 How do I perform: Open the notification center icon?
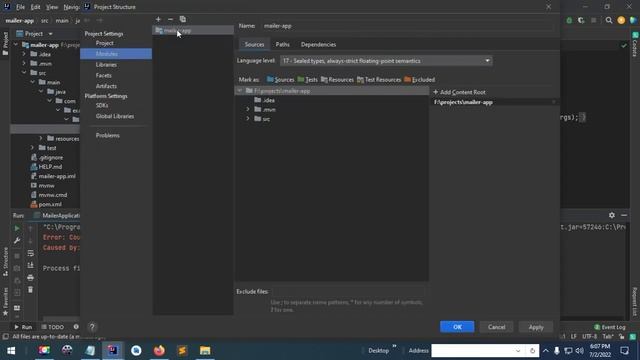[624, 350]
